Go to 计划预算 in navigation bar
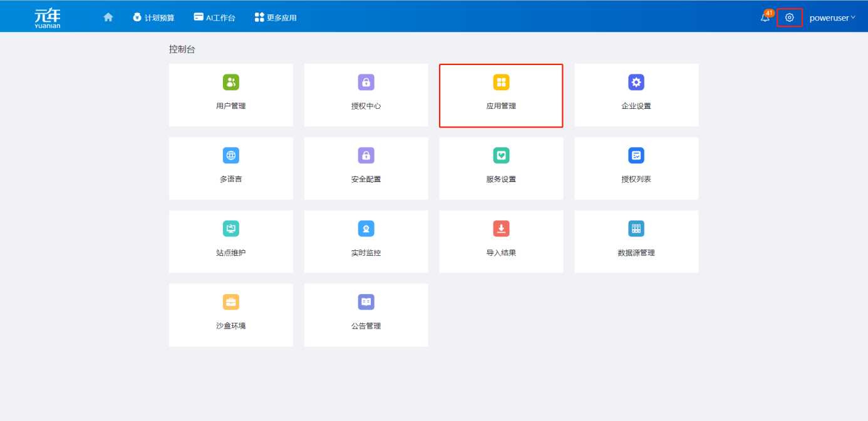 (153, 18)
